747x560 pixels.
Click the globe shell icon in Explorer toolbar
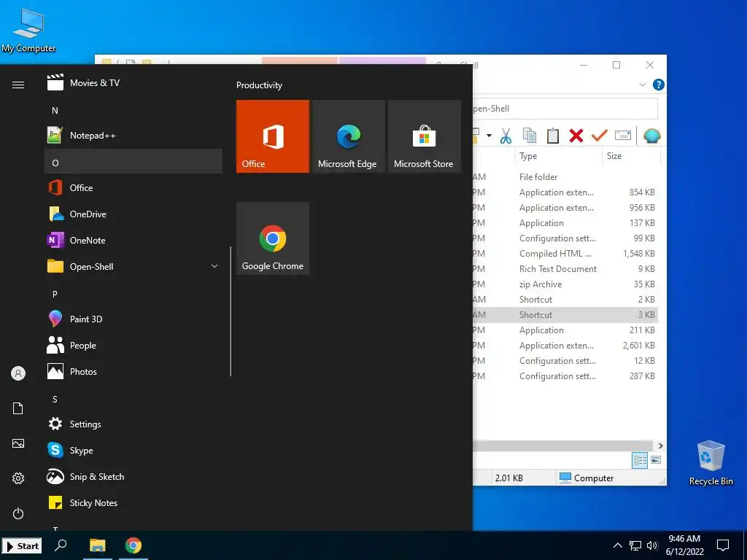click(651, 136)
